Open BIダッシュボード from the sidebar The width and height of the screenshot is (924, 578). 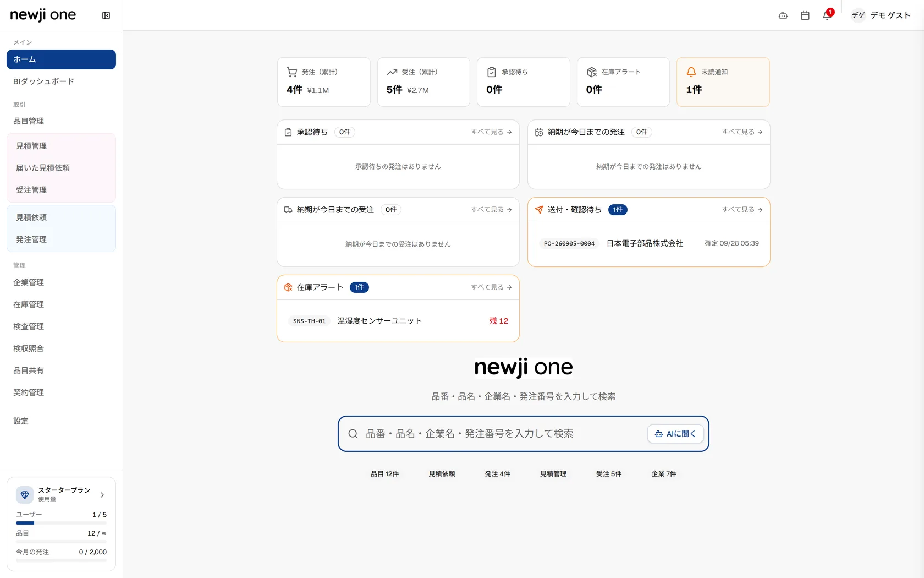click(61, 81)
